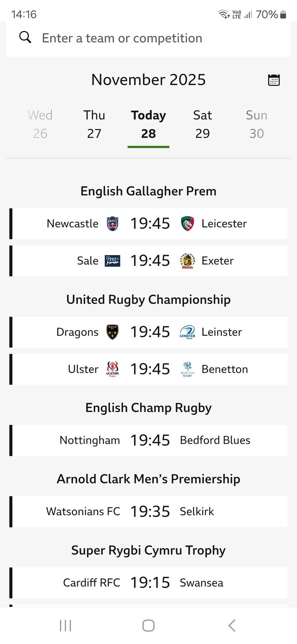Focus the team or competition search field
297x644 pixels.
[x=157, y=38]
